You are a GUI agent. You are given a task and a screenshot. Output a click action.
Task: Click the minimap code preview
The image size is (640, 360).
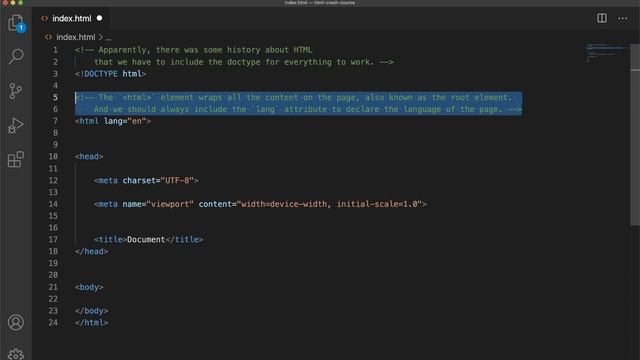(x=607, y=53)
